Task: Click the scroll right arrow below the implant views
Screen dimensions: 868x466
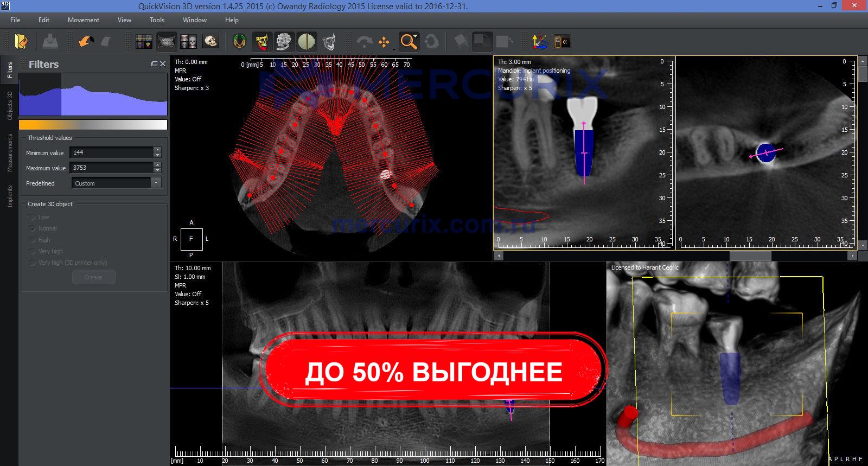Action: [x=852, y=256]
